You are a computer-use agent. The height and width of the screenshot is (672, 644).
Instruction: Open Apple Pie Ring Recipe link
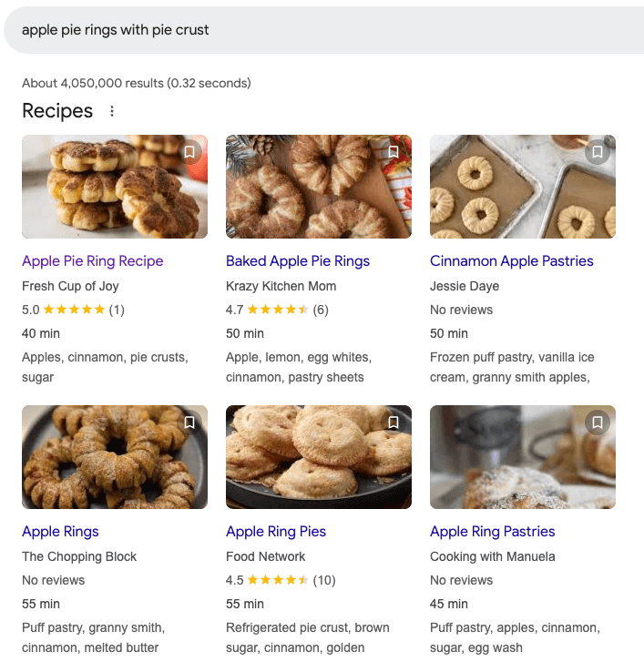click(x=92, y=260)
